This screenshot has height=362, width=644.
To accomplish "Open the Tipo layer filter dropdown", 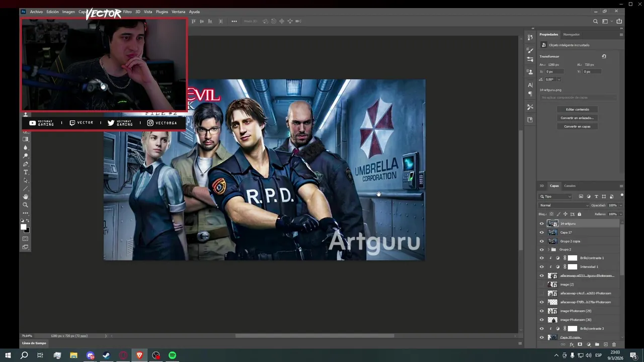I will 555,197.
